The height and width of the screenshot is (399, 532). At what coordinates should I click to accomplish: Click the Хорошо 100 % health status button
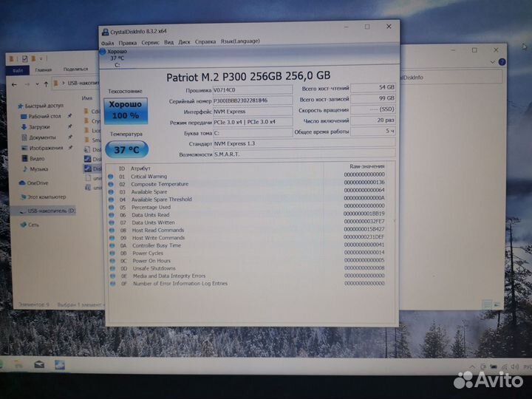click(126, 111)
